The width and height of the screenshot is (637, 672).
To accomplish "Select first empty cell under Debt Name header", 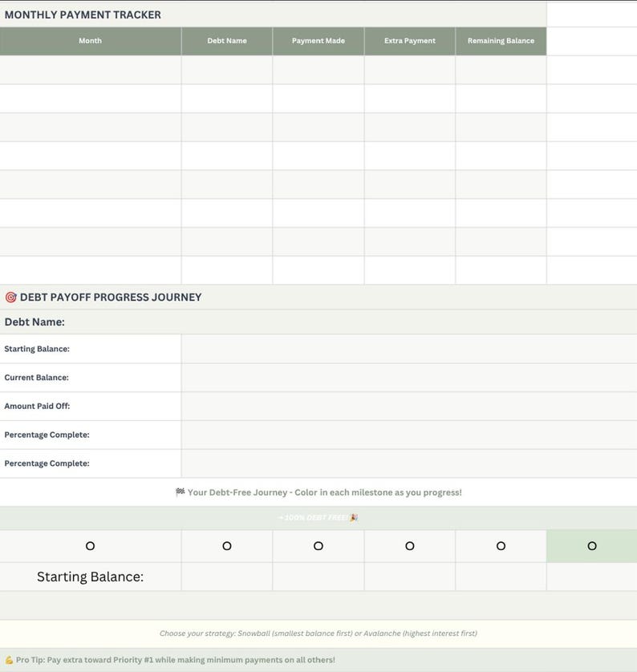I will point(227,70).
